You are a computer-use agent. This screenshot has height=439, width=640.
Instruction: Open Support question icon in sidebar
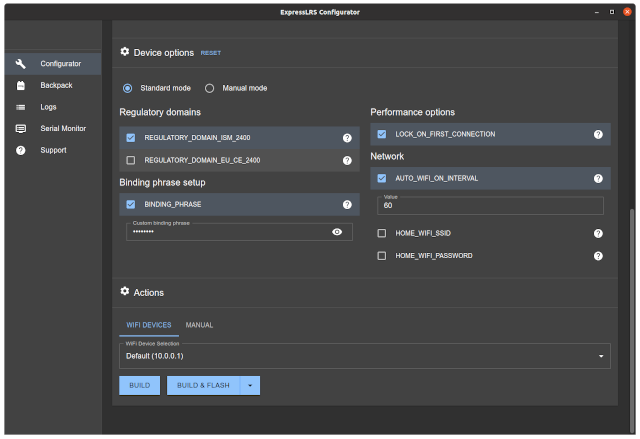[x=20, y=150]
